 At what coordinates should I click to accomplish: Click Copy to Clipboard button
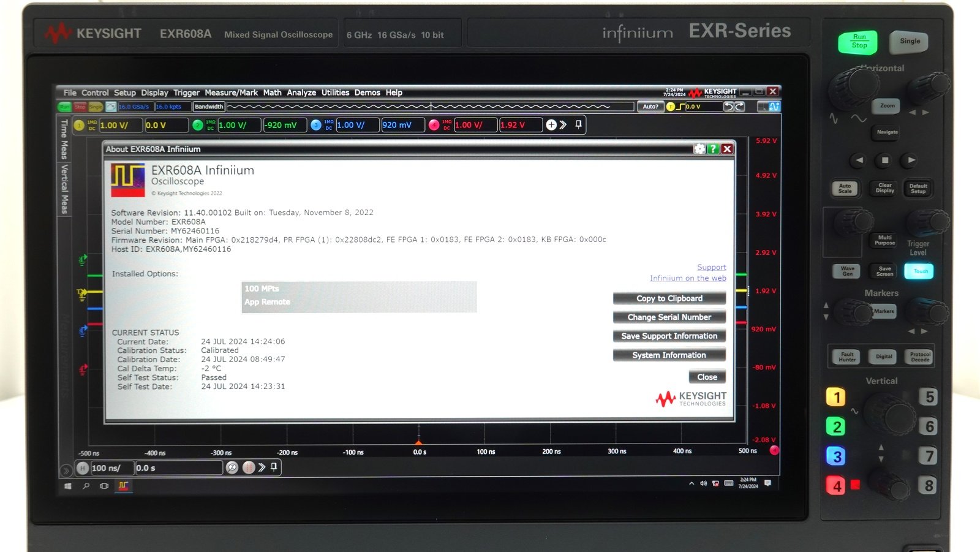(x=669, y=298)
